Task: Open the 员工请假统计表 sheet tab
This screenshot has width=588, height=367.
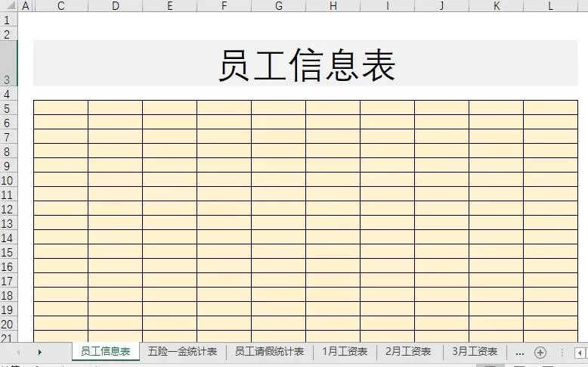Action: [269, 352]
